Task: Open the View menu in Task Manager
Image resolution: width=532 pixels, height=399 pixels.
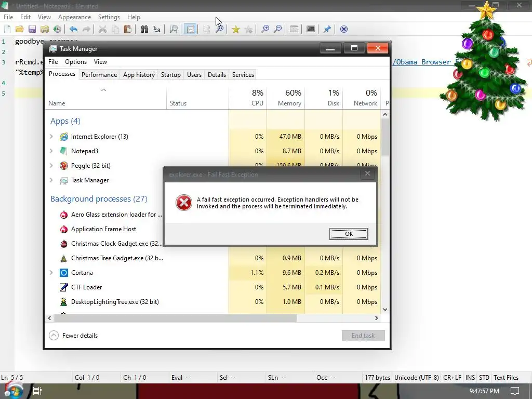Action: click(100, 62)
